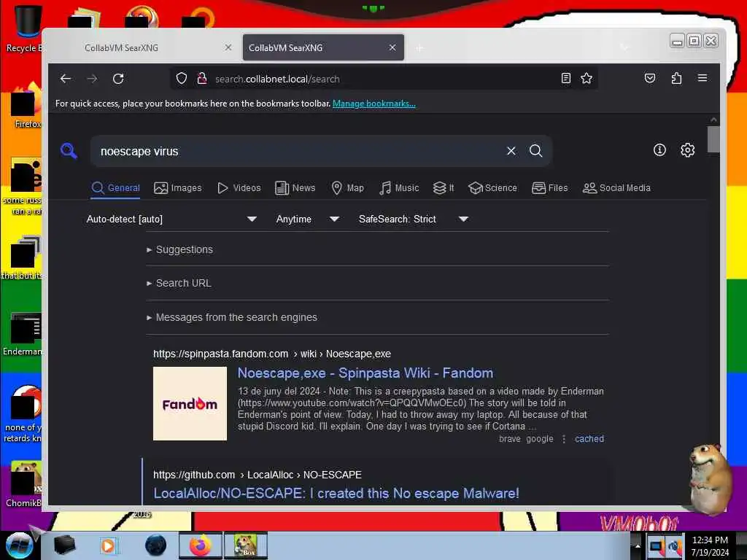This screenshot has width=747, height=560.
Task: Select the Images search category
Action: (178, 187)
